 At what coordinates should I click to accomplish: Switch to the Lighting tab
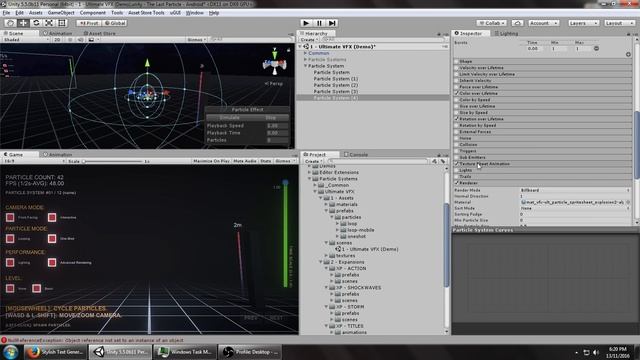click(506, 33)
